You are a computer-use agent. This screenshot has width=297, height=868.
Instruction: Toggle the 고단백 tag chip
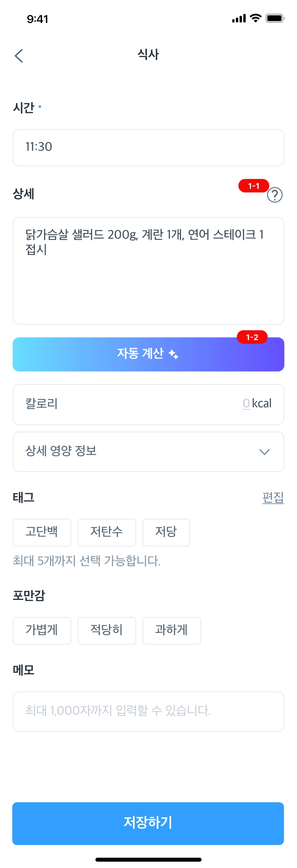[42, 532]
